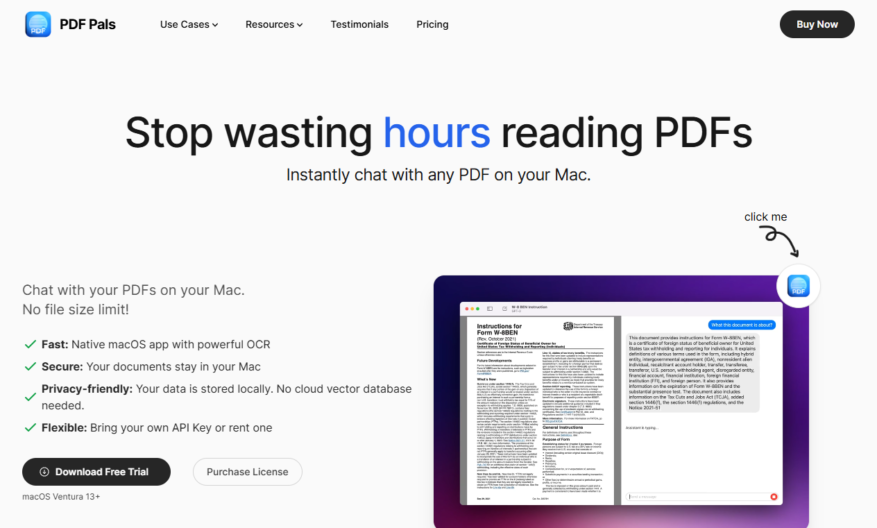The width and height of the screenshot is (877, 528).
Task: Click the 'macOS Ventura 13+' text
Action: (x=61, y=496)
